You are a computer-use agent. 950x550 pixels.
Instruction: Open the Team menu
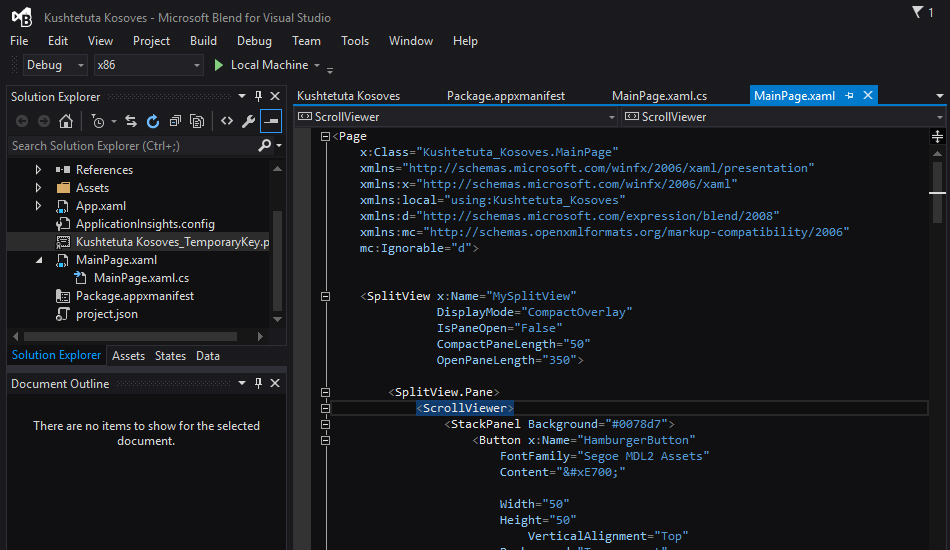306,41
